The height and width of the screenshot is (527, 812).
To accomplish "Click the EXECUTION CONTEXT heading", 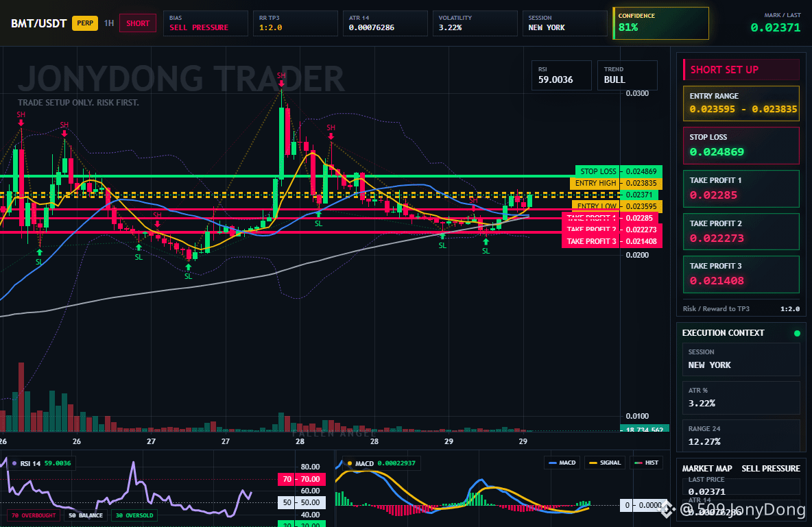I will tap(723, 333).
